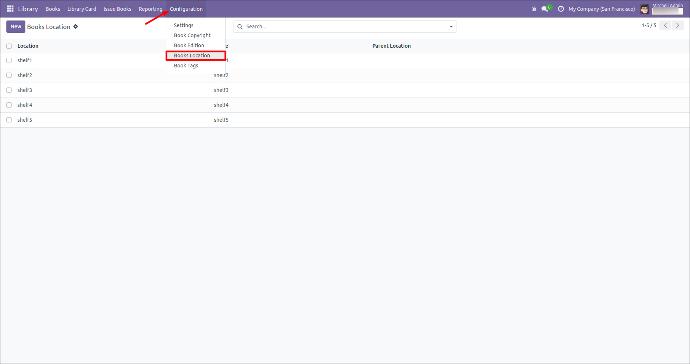This screenshot has width=690, height=364.
Task: Open the Issue Books menu
Action: click(117, 9)
